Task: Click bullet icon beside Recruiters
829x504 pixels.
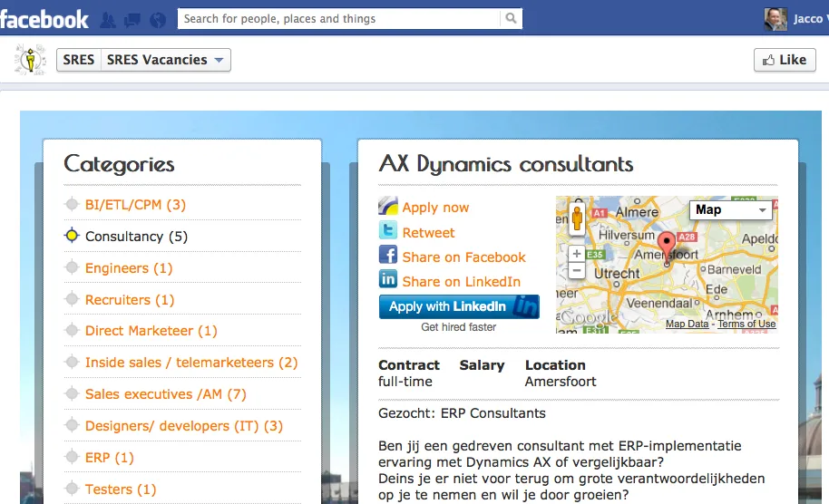Action: tap(72, 299)
